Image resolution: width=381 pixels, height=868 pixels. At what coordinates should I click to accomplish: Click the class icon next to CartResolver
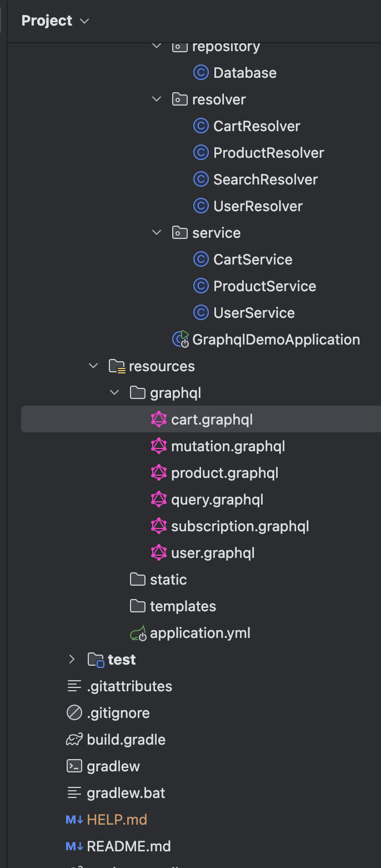pyautogui.click(x=200, y=126)
